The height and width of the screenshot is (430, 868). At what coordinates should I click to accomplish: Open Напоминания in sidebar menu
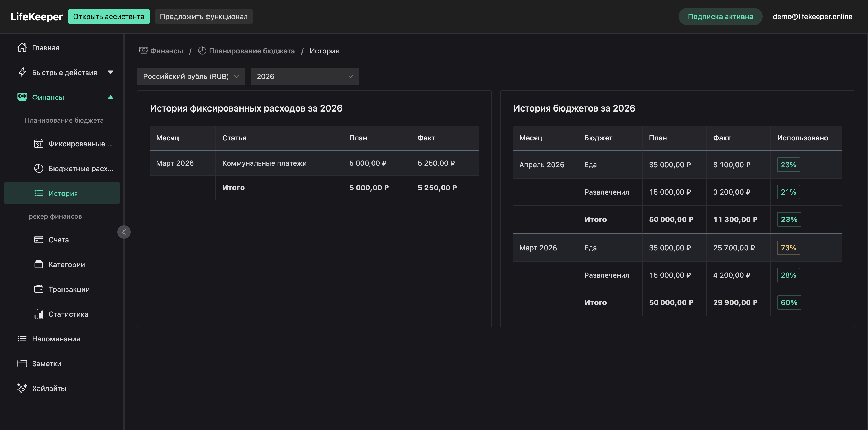(56, 339)
